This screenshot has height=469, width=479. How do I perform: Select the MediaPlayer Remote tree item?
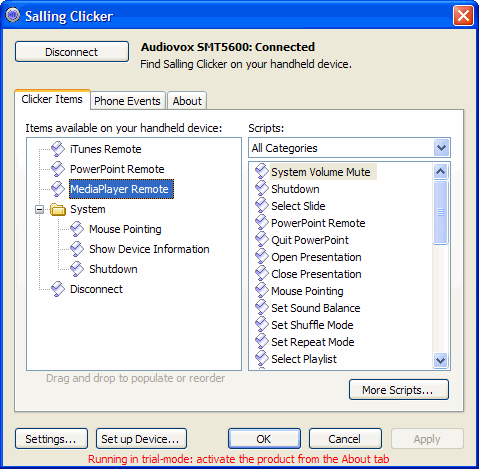(121, 189)
